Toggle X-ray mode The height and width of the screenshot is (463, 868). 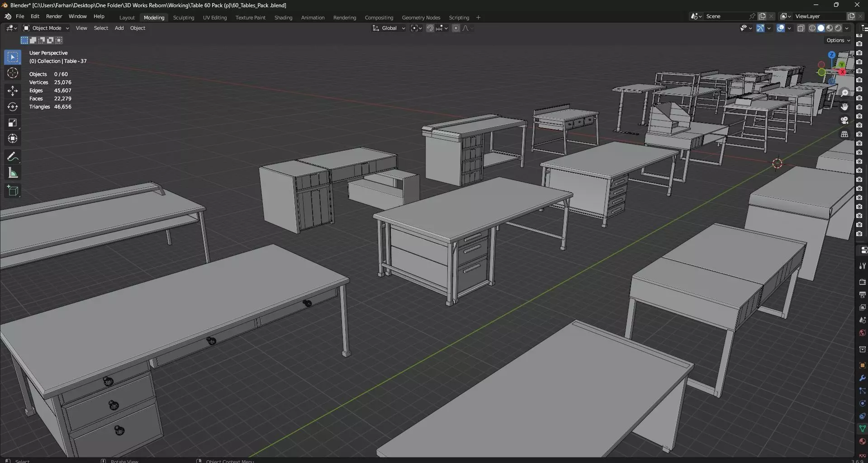point(801,28)
